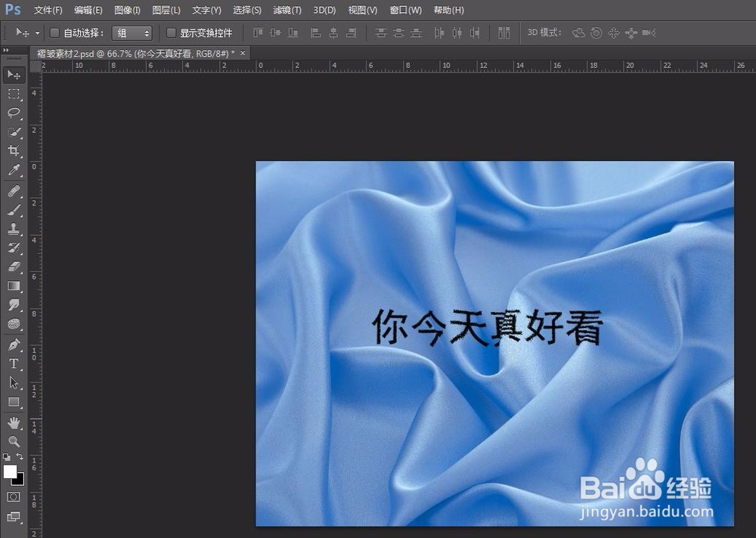The width and height of the screenshot is (756, 538).
Task: Select the Clone Stamp tool
Action: click(14, 229)
